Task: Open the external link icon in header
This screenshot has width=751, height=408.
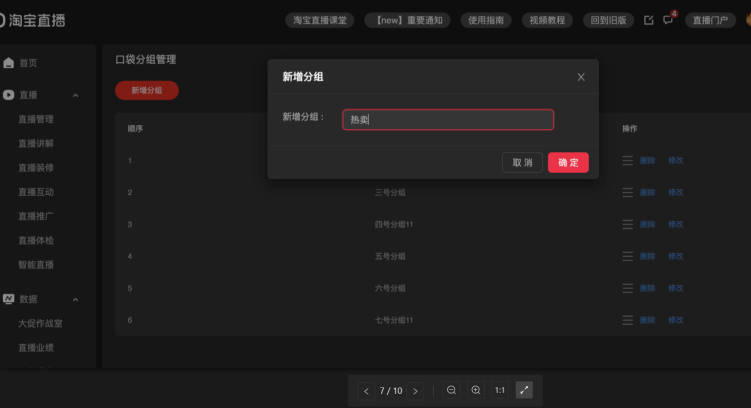Action: click(649, 20)
